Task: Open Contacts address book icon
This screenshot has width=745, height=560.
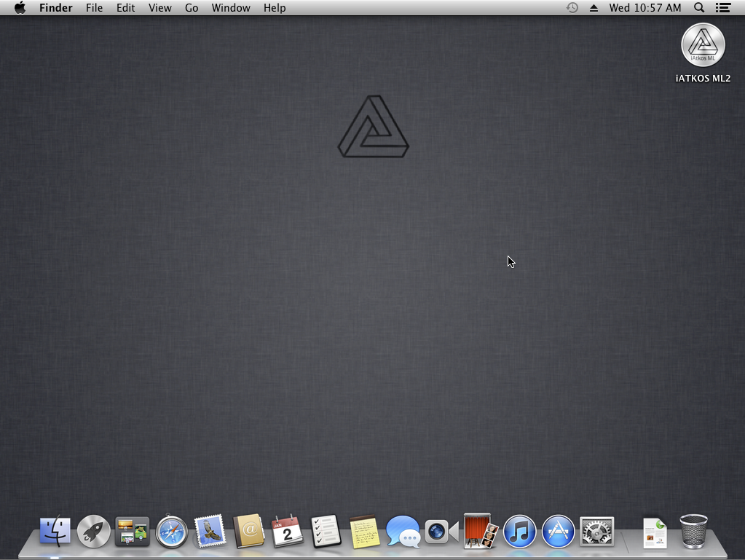Action: point(248,531)
